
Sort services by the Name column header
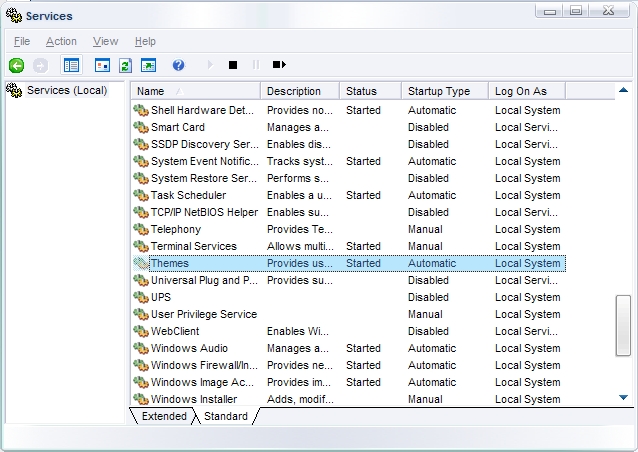(195, 91)
